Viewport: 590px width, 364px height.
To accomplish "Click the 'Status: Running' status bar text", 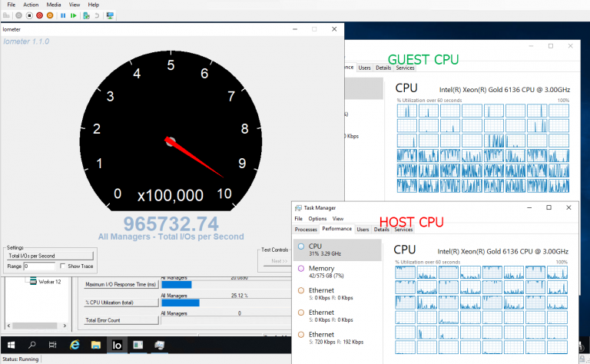I will [20, 359].
